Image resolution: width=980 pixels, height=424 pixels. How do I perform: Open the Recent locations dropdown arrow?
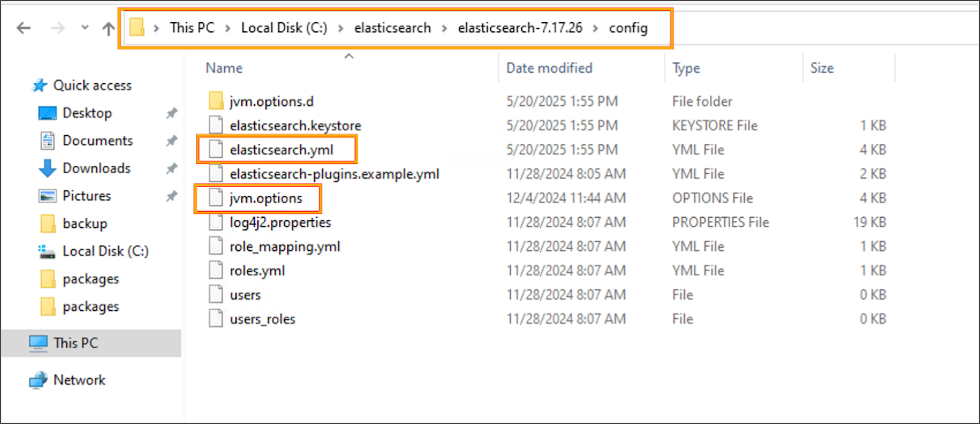[85, 28]
